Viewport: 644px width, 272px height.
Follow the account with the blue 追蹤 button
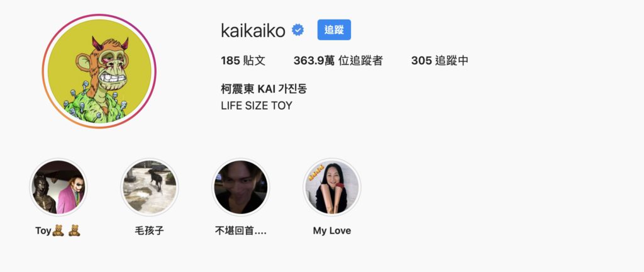pyautogui.click(x=334, y=30)
